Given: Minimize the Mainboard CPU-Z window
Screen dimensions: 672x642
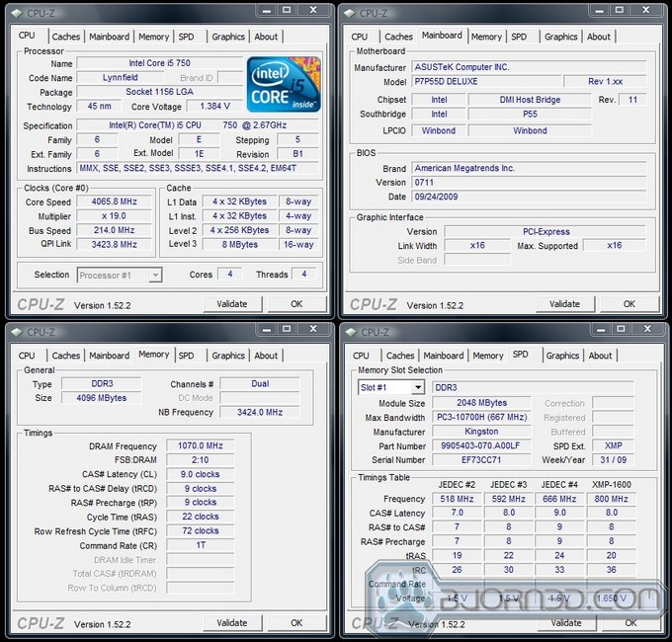Looking at the screenshot, I should (600, 10).
